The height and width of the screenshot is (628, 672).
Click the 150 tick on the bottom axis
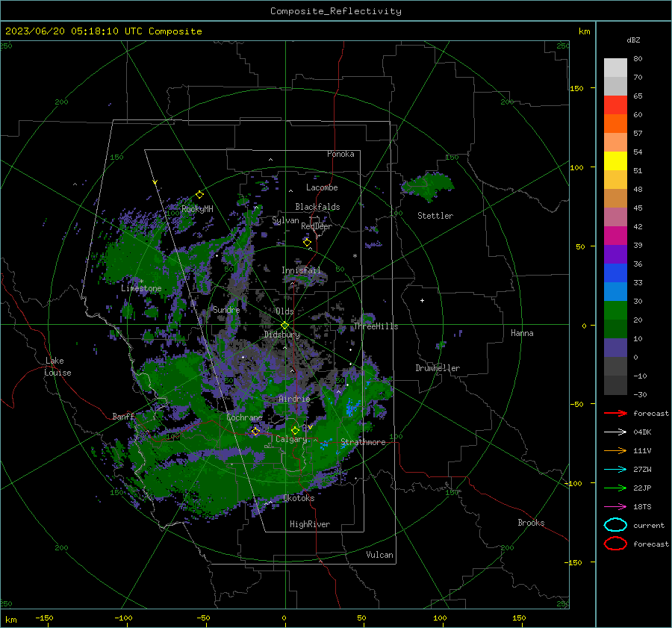519,618
